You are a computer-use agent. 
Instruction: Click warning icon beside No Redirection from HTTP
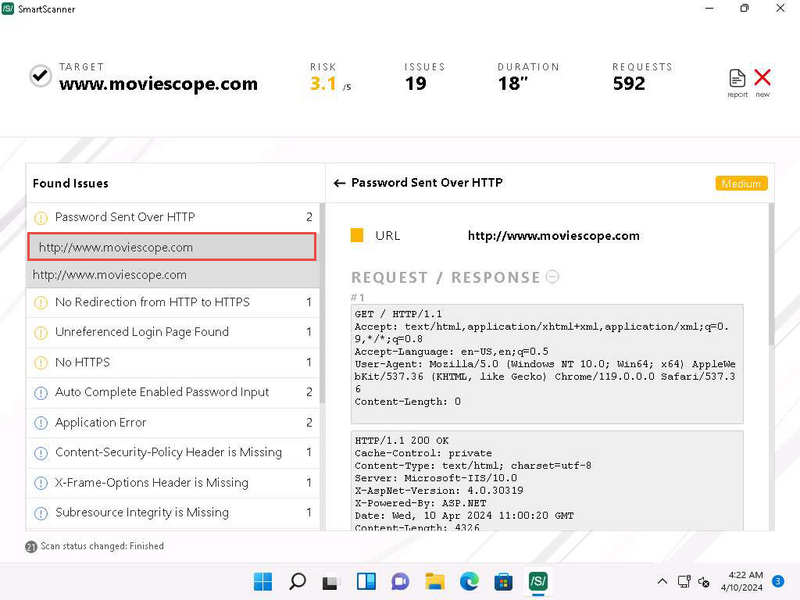[41, 303]
